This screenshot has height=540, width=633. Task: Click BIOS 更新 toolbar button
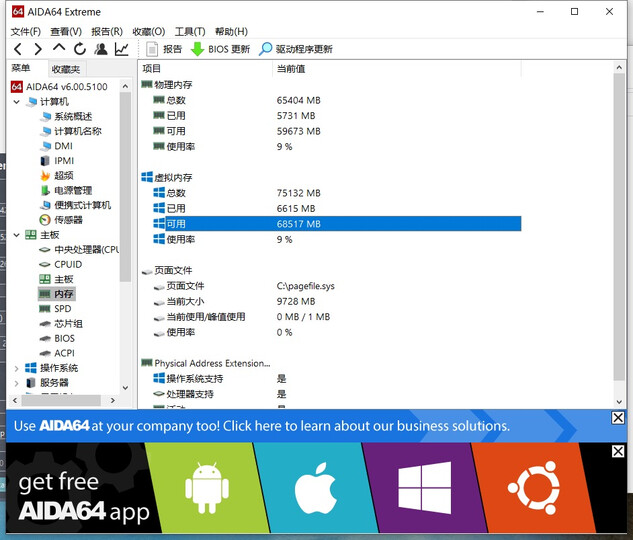220,49
